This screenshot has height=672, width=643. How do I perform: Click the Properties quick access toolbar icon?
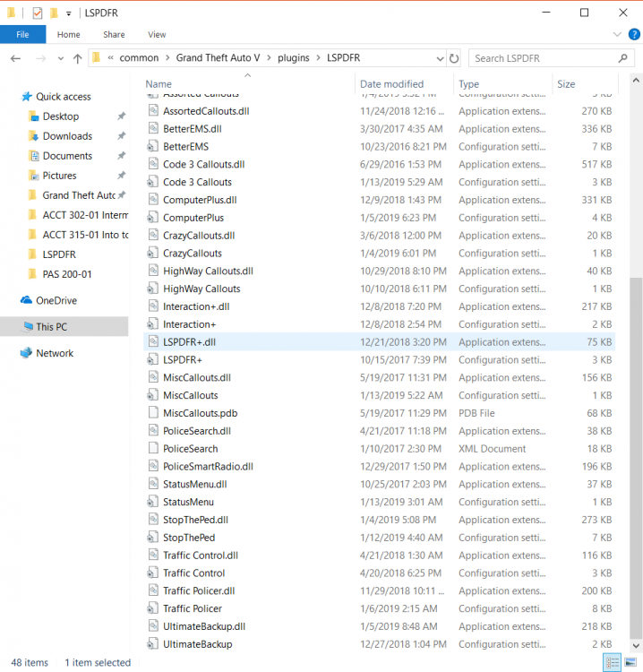pyautogui.click(x=38, y=13)
